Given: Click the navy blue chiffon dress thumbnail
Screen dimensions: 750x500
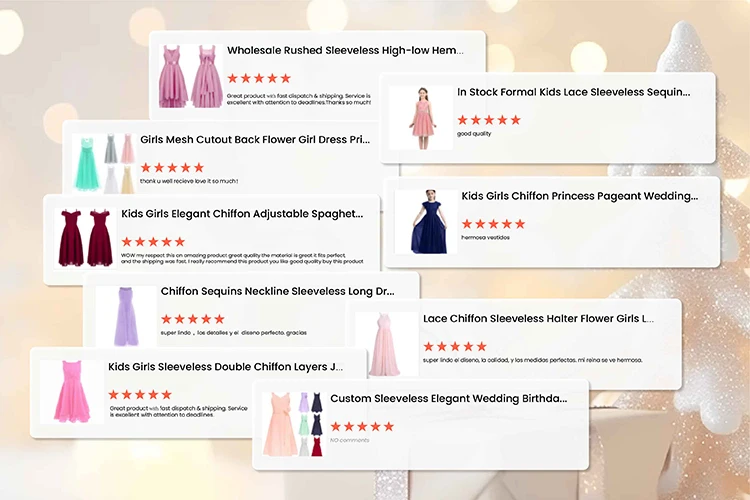Looking at the screenshot, I should [x=427, y=222].
